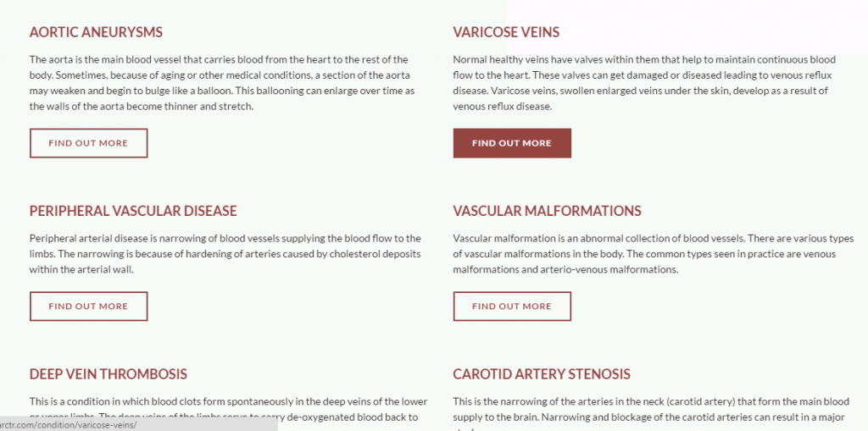Click the varicose-veins URL in the status bar
The height and width of the screenshot is (431, 868).
point(68,424)
